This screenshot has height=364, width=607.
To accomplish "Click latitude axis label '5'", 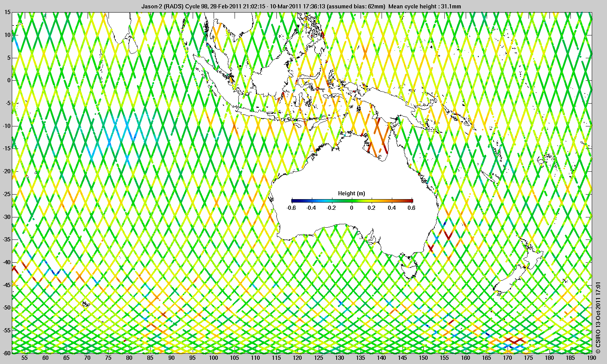I will (9, 58).
